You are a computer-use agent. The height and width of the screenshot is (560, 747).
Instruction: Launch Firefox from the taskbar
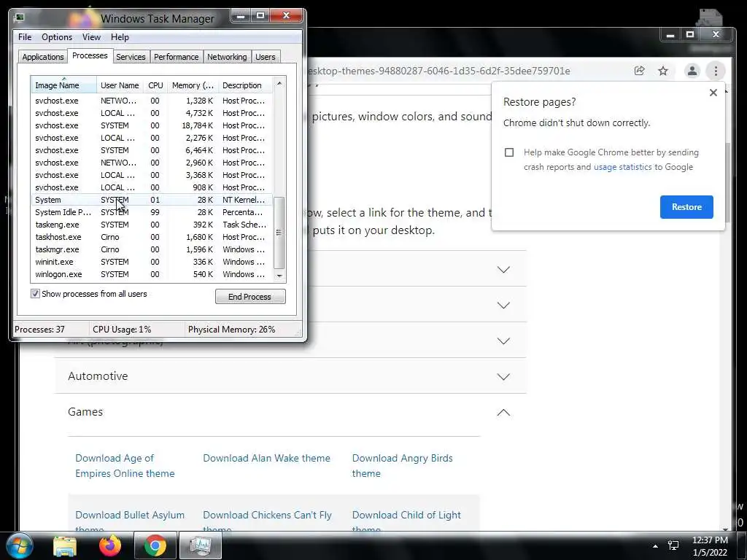coord(110,545)
